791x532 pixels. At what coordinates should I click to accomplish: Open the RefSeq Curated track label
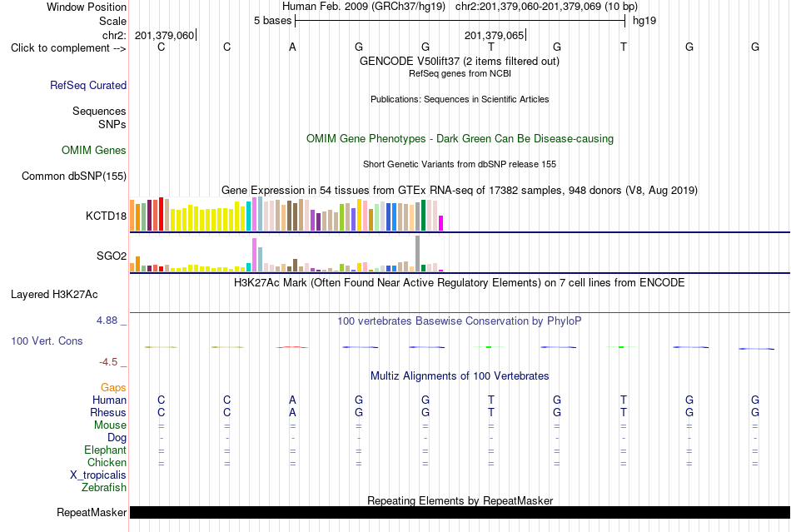(x=87, y=85)
